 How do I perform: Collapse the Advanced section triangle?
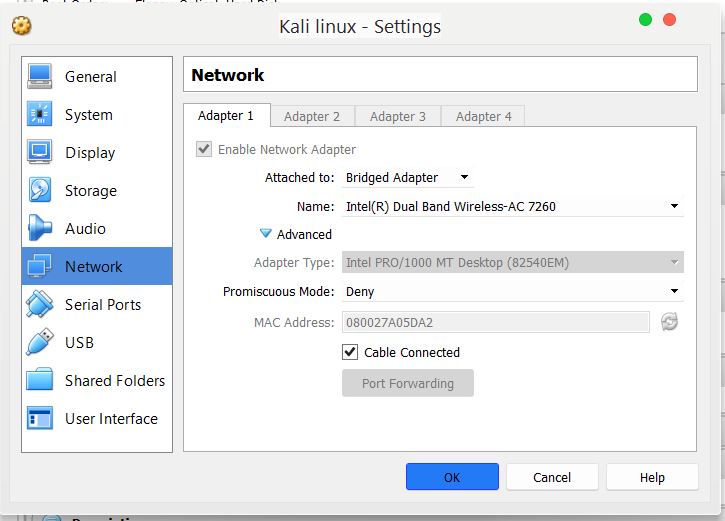265,233
